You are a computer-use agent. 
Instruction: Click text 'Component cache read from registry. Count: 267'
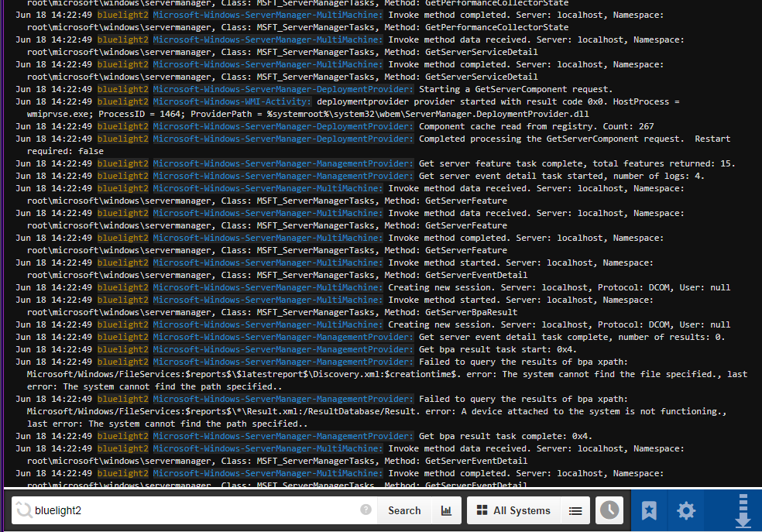pos(537,126)
